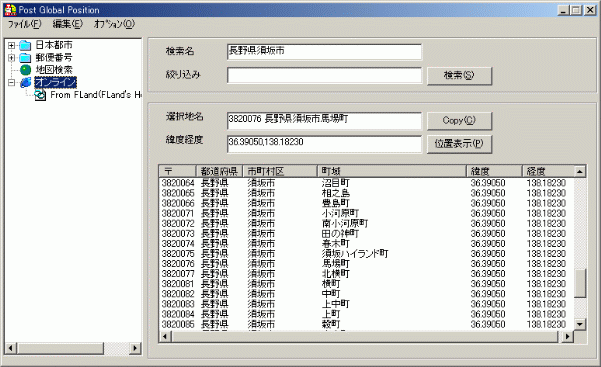Click the Copy(C) button

tap(459, 121)
